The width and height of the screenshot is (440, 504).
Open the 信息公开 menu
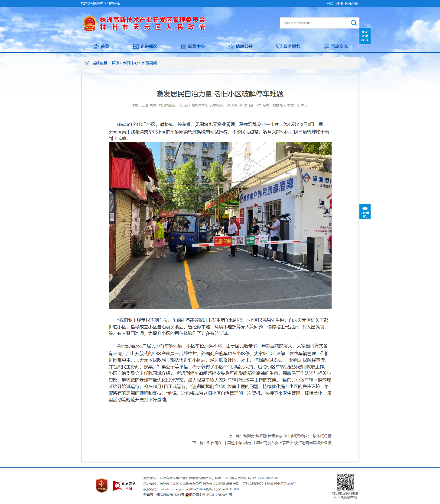(244, 46)
